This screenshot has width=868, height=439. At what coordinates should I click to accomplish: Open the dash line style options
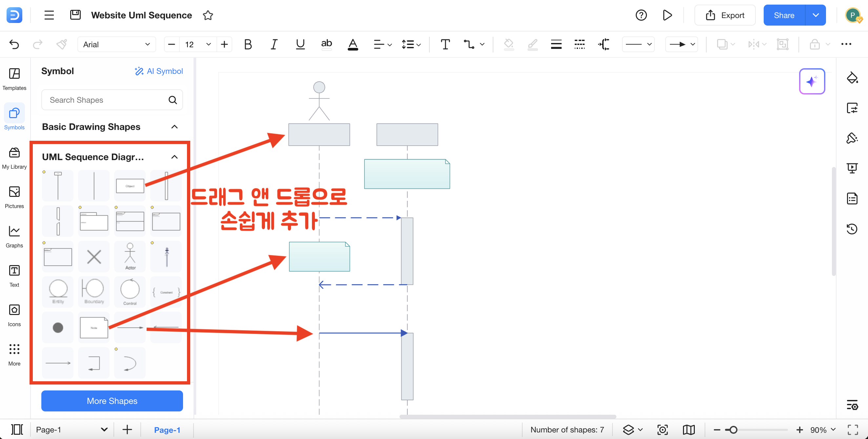coord(579,45)
